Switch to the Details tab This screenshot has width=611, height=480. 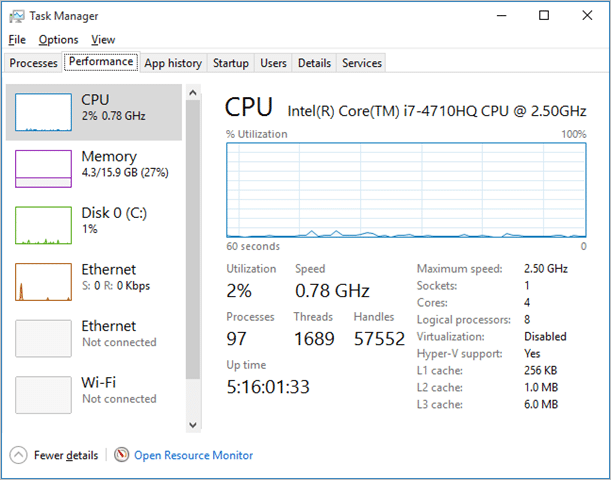point(314,63)
